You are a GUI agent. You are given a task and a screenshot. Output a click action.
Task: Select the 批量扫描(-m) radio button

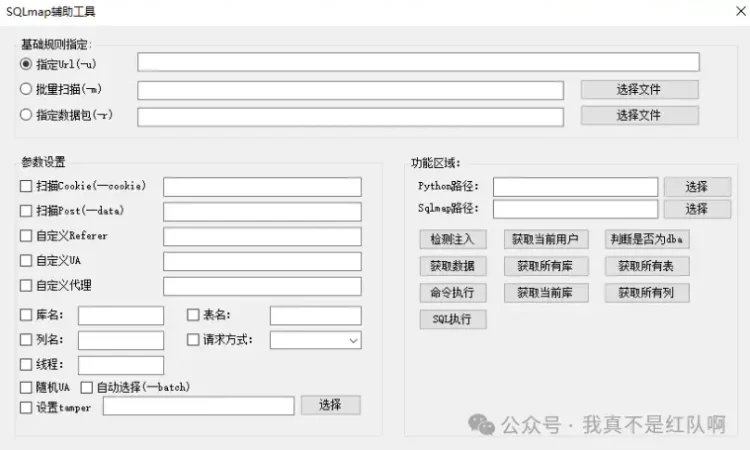tap(26, 89)
